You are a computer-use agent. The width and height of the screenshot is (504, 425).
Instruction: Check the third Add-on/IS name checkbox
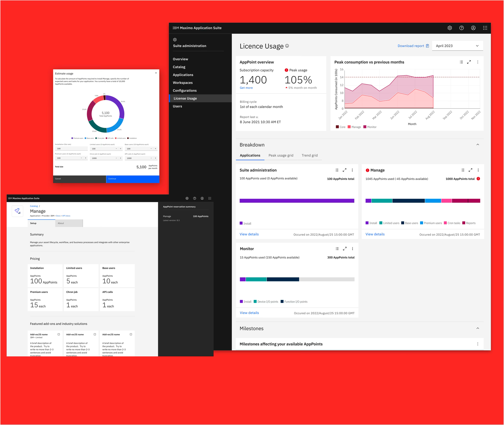click(x=131, y=334)
